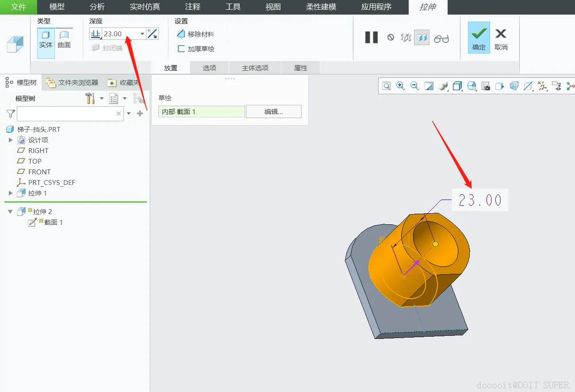This screenshot has width=575, height=392.
Task: Open the datum display filters icon
Action: pyautogui.click(x=542, y=86)
